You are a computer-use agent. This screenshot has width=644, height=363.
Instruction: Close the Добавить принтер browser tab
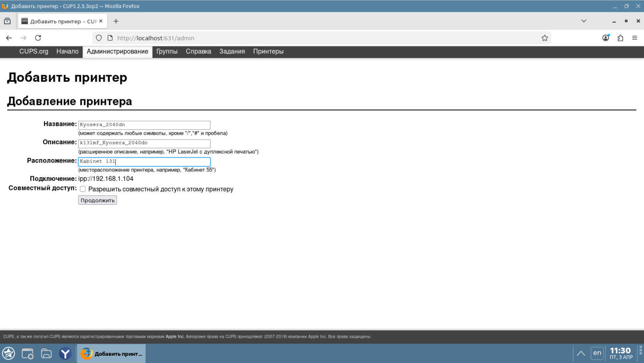[101, 21]
